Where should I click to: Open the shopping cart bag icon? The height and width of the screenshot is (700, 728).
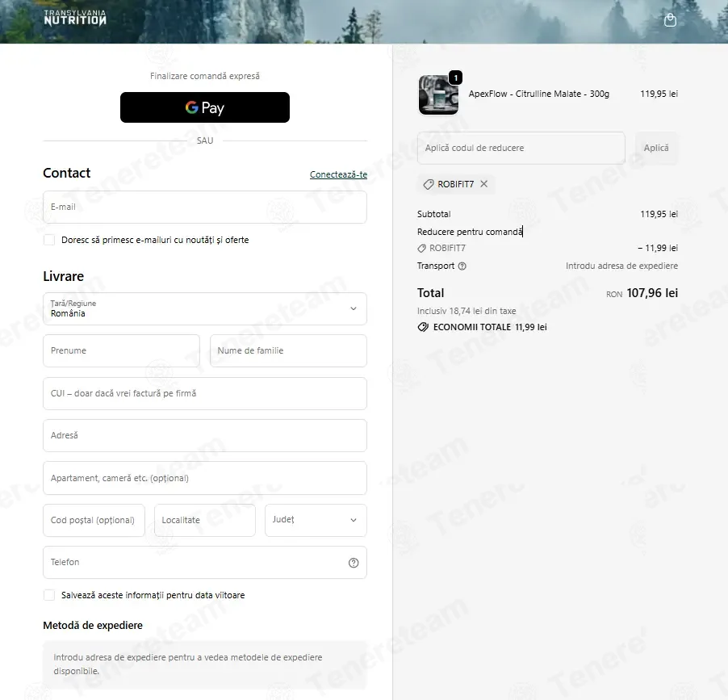click(670, 20)
